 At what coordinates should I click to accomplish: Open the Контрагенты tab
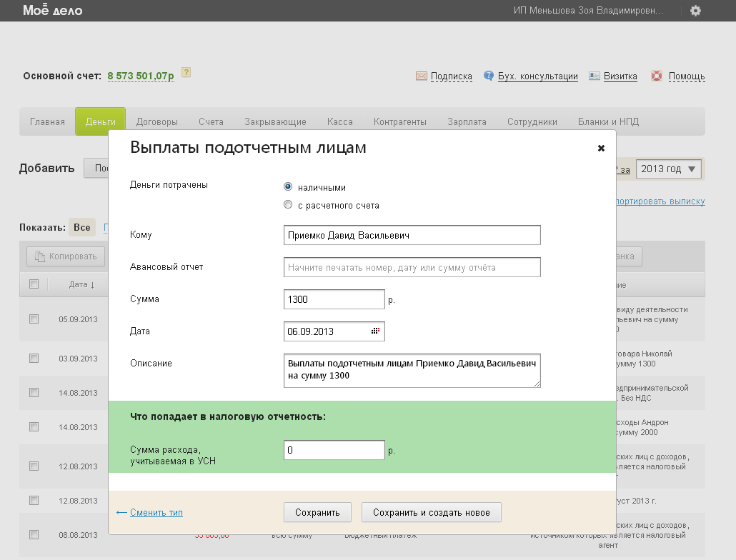399,122
